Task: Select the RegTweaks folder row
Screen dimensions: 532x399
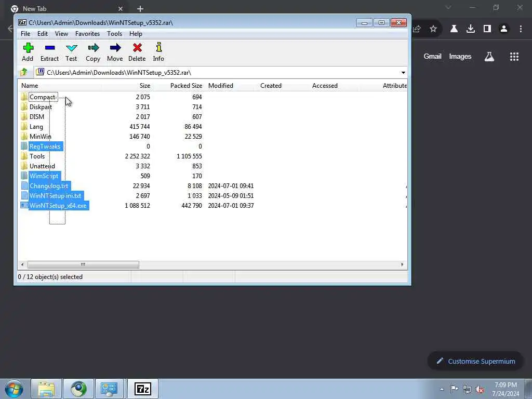Action: 212,146
